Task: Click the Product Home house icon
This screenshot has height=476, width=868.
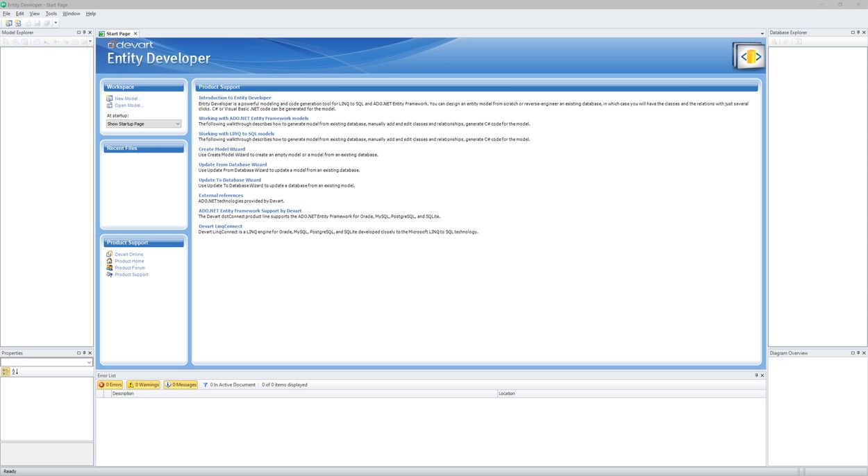Action: (110, 261)
